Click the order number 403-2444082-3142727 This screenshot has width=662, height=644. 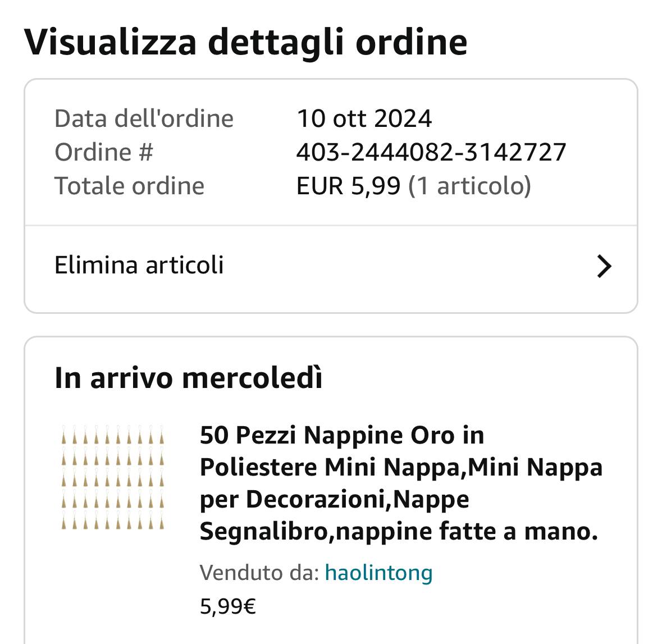(x=431, y=152)
